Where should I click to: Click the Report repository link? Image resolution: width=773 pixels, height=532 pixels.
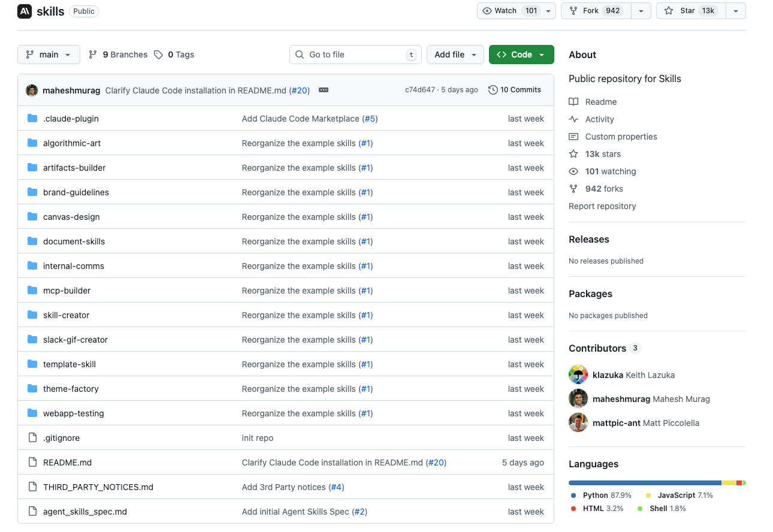[602, 206]
